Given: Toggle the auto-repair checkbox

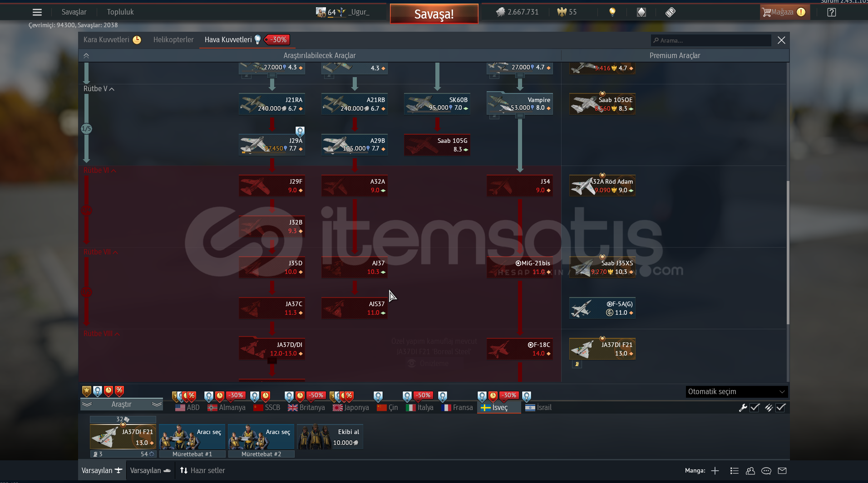Looking at the screenshot, I should pos(755,408).
